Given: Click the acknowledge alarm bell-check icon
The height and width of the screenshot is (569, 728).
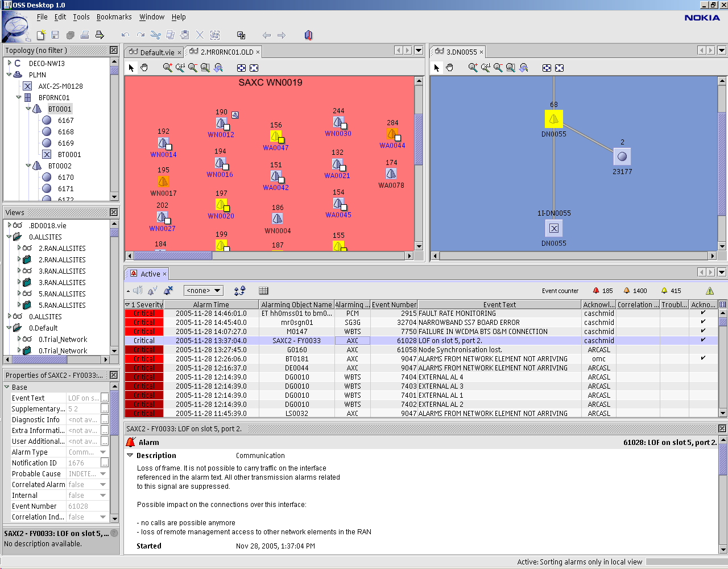Looking at the screenshot, I should pyautogui.click(x=152, y=290).
